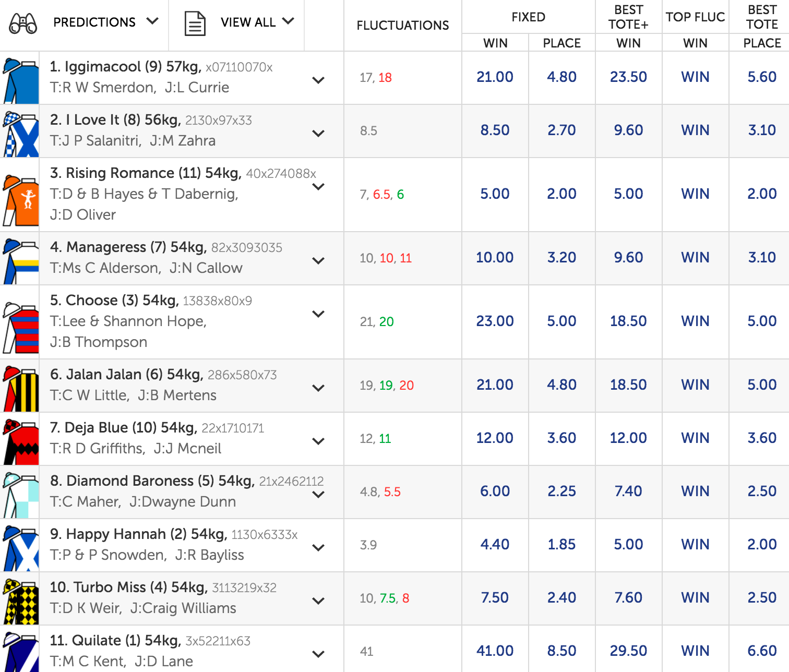
Task: Click Diamond Baroness's light blue silks
Action: [x=21, y=495]
